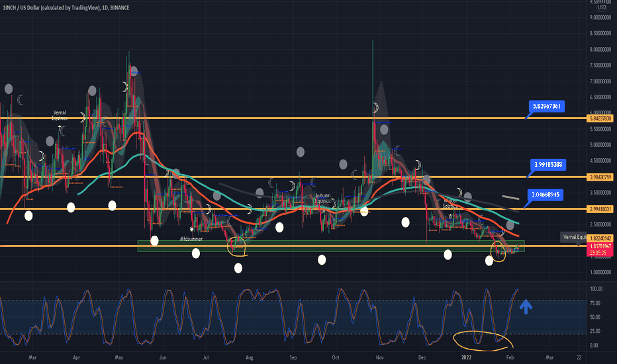Click the Sep label on time axis

(x=293, y=357)
